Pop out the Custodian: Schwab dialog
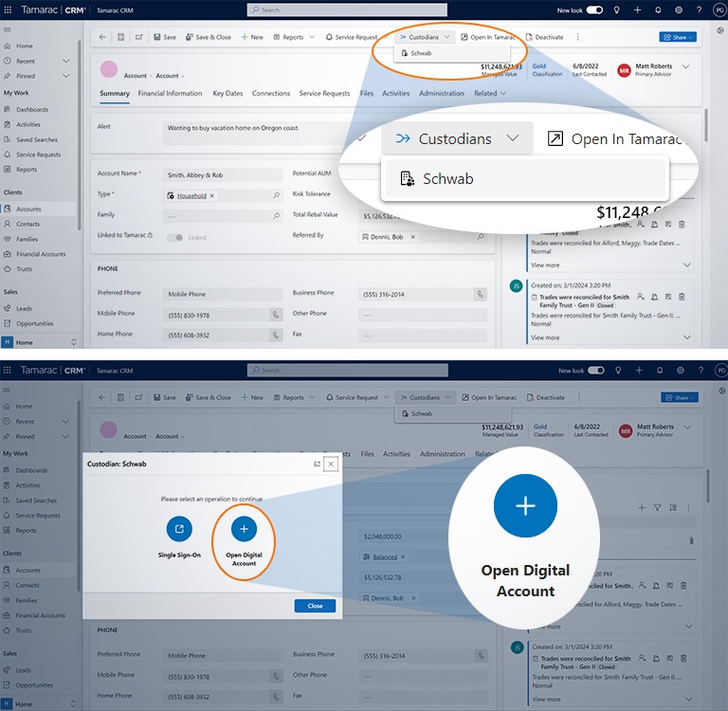Image resolution: width=728 pixels, height=711 pixels. point(317,464)
